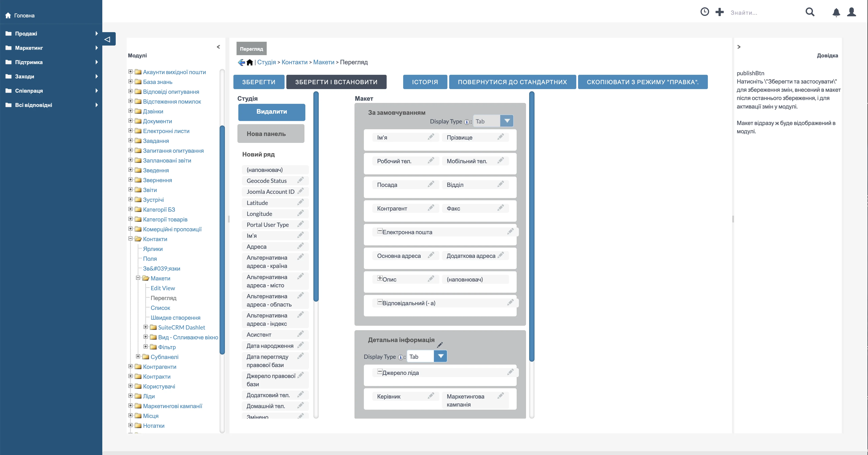The image size is (868, 455).
Task: Click the ЗБЕРЕГТИ І ВСТАНОВИТИ button
Action: pyautogui.click(x=336, y=82)
